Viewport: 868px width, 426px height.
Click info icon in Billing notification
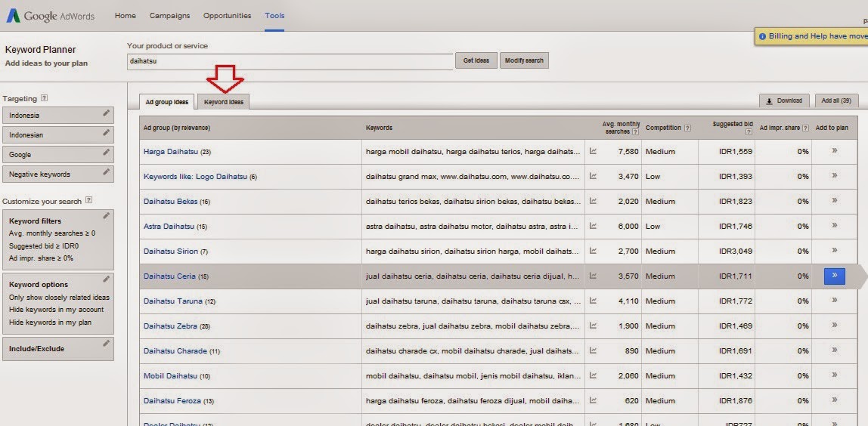coord(762,36)
